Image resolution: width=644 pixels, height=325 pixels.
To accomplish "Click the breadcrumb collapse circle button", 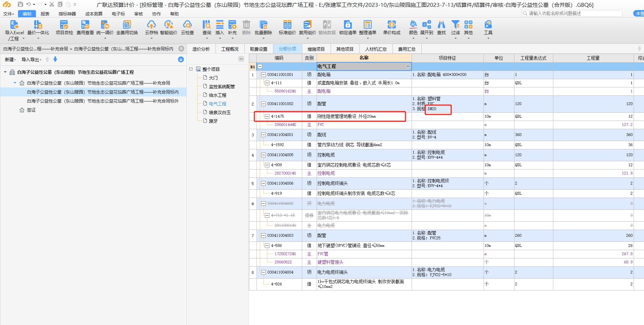I will coord(181,49).
